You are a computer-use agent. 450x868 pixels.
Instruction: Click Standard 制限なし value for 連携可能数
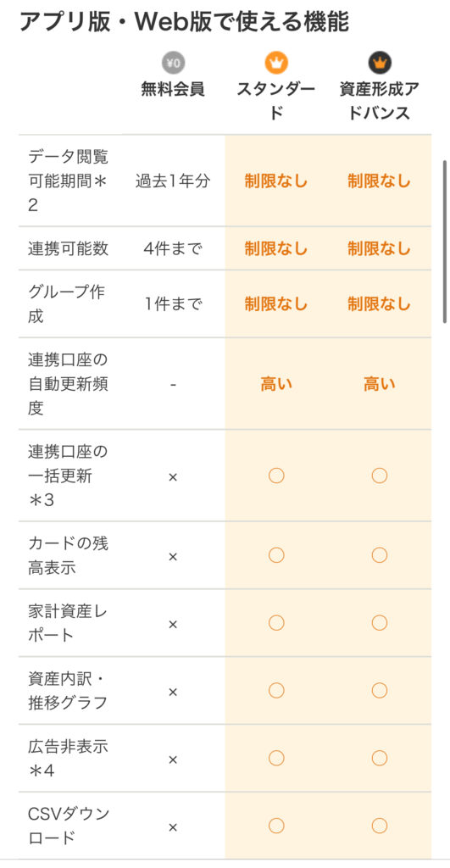coord(276,249)
